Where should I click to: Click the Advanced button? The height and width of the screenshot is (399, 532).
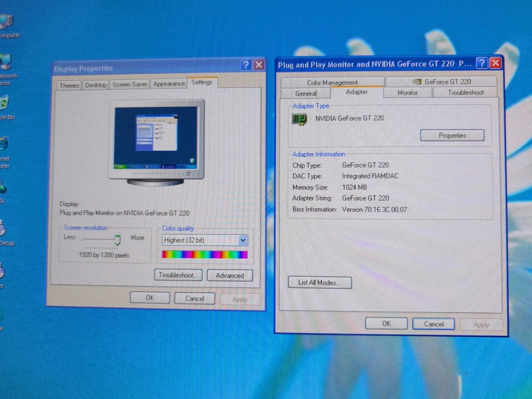[230, 275]
